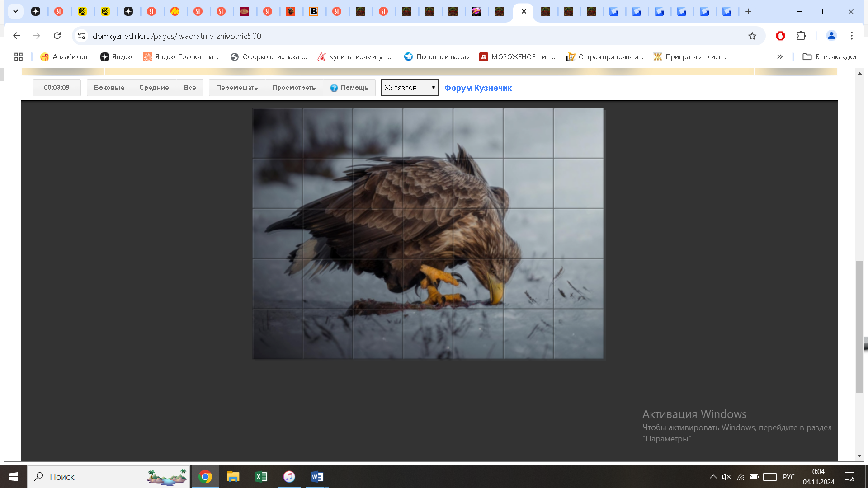
Task: Click the scrollbar up arrow
Action: pyautogui.click(x=859, y=73)
